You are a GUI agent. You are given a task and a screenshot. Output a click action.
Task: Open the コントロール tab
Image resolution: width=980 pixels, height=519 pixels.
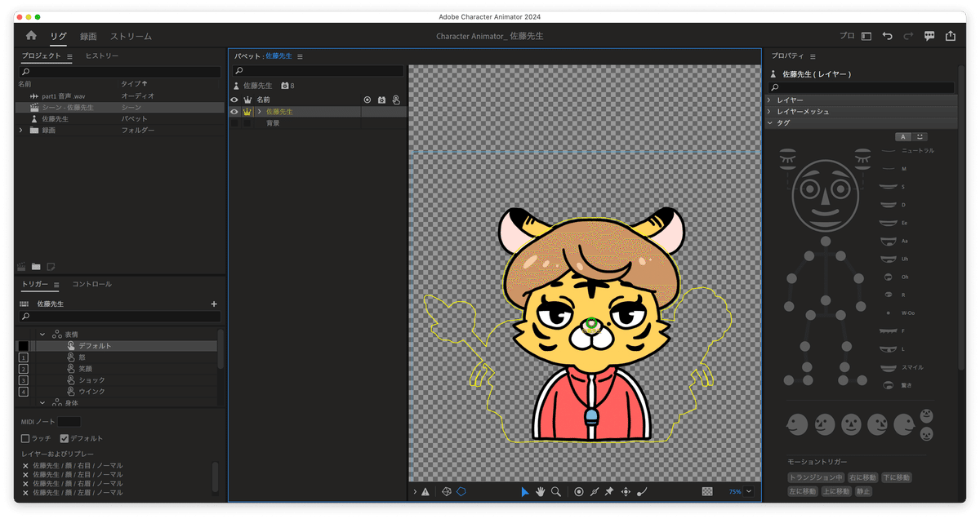pos(91,284)
